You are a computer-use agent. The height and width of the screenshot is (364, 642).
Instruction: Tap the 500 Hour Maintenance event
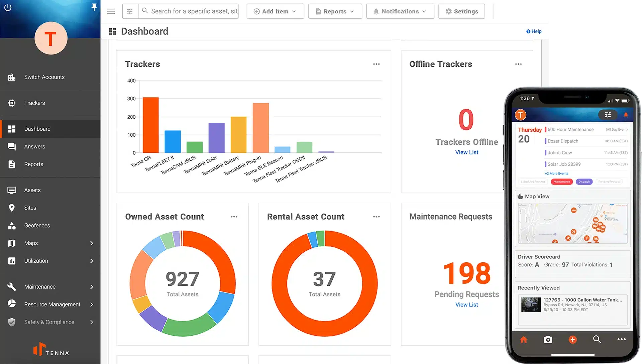[x=586, y=130]
